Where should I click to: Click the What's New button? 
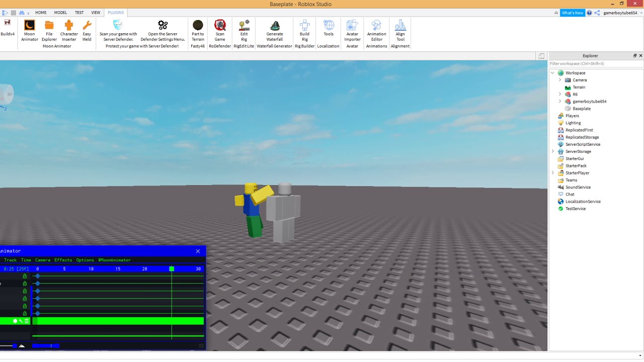[573, 13]
